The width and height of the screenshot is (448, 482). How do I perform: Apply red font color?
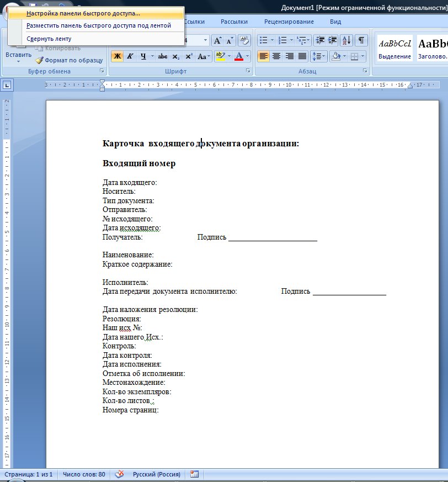239,56
